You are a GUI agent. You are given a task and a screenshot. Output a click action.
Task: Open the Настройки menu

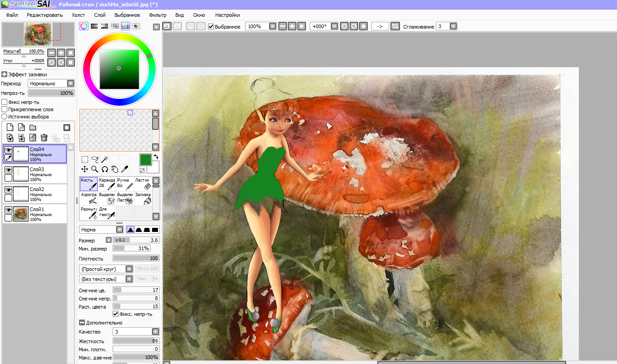pyautogui.click(x=227, y=15)
